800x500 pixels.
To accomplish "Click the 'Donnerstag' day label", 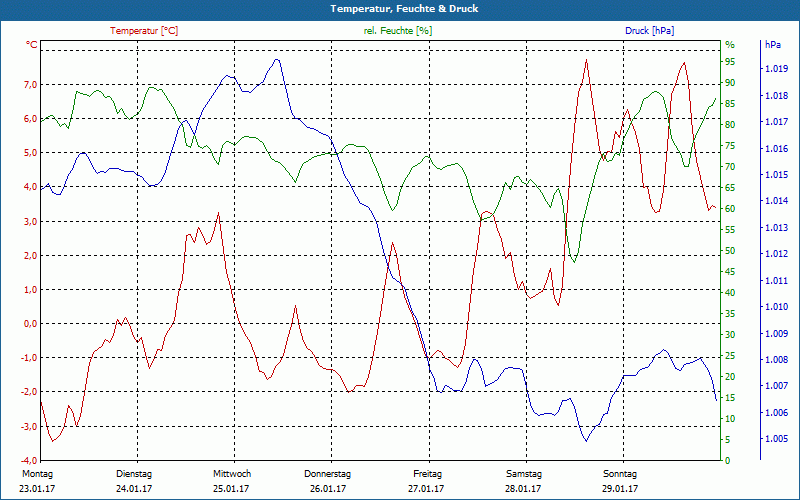I will (x=328, y=474).
